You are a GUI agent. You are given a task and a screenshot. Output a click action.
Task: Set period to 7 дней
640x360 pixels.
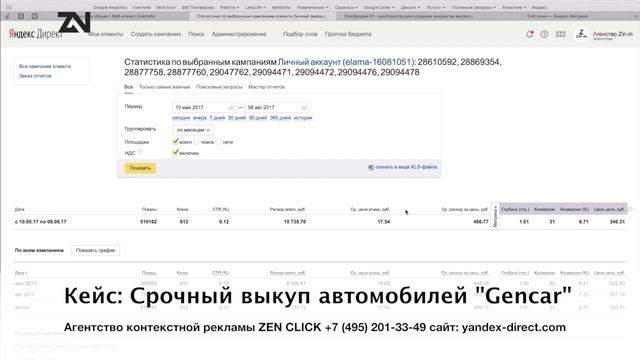(x=217, y=118)
